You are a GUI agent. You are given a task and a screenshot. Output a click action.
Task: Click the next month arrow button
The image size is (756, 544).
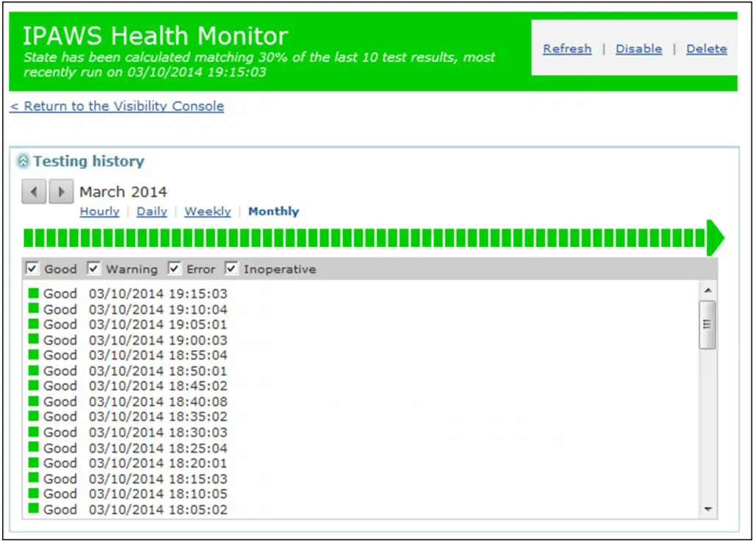62,193
